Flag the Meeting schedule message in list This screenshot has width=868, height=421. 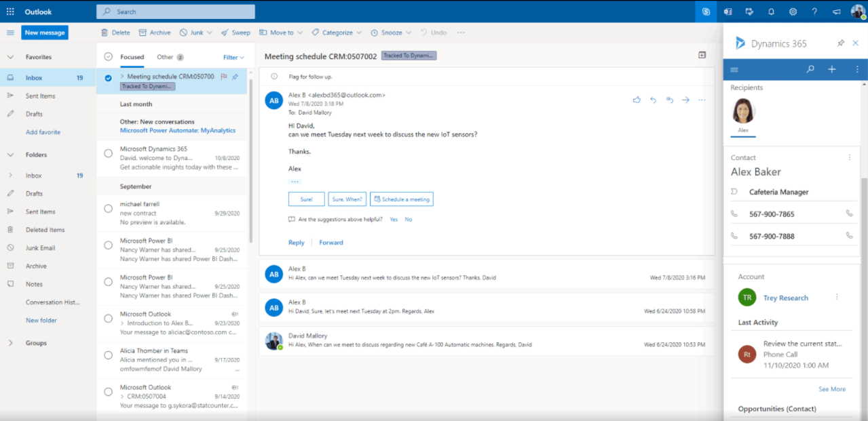(224, 77)
